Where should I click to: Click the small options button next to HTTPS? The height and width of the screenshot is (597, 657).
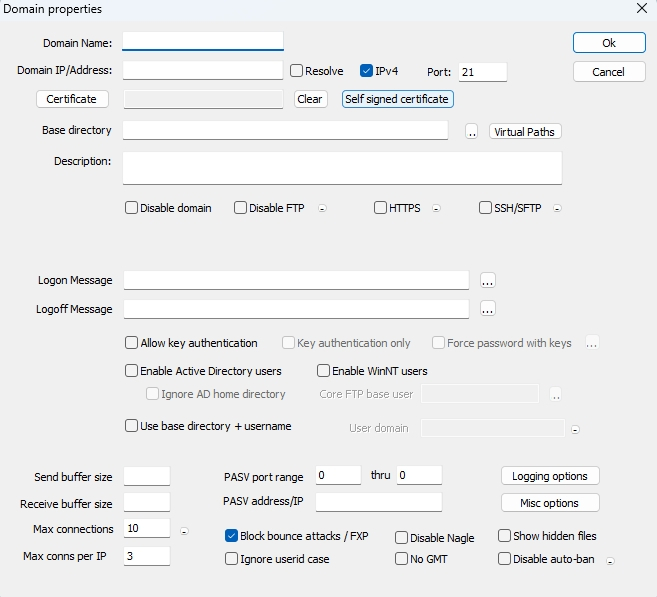click(x=437, y=209)
